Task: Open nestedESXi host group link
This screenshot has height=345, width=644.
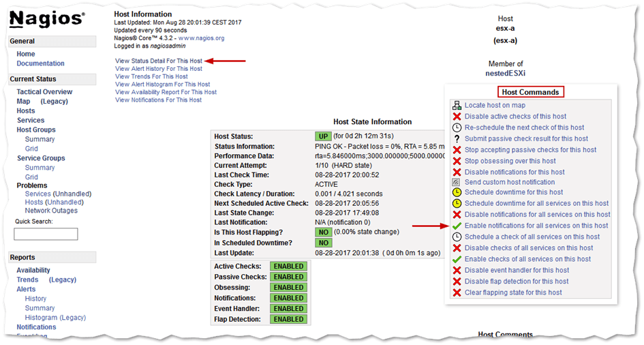Action: tap(505, 73)
